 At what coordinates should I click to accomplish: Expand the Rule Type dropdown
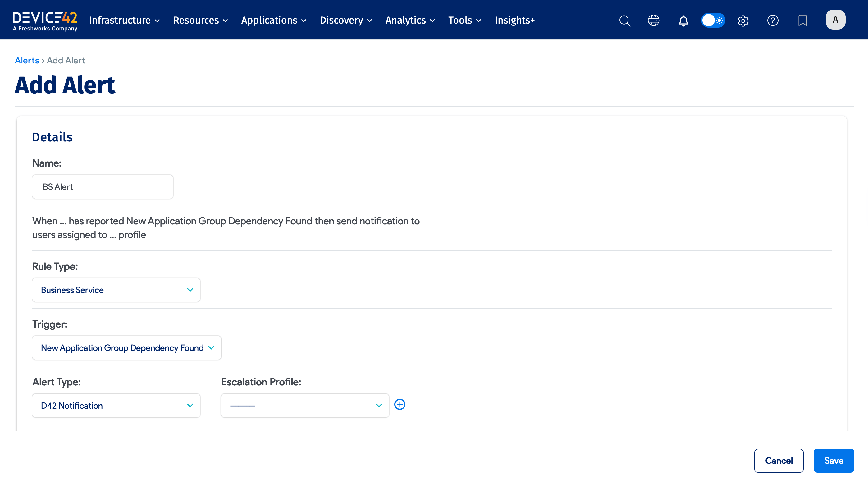(x=116, y=290)
